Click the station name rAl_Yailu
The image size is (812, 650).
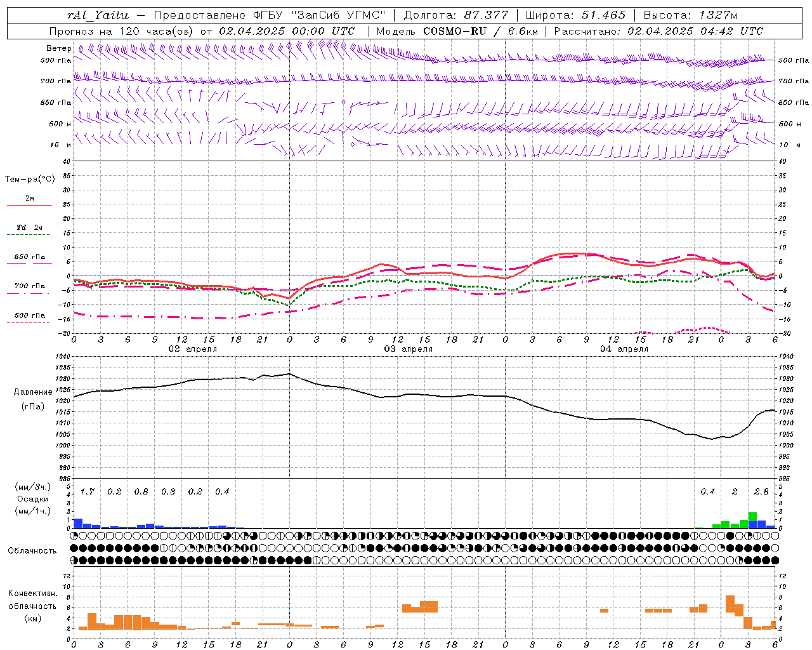point(97,15)
